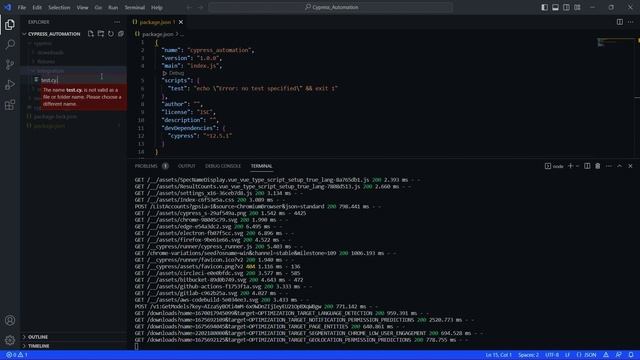Change end of line via LF

click(x=567, y=355)
